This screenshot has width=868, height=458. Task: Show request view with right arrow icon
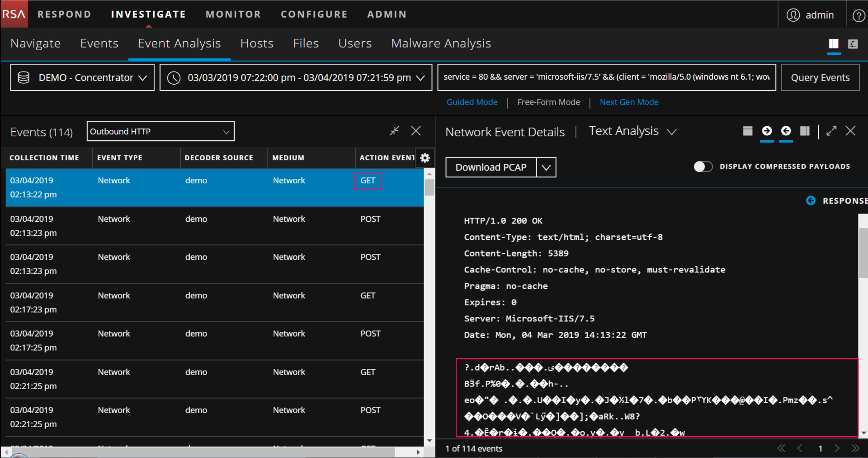tap(767, 131)
